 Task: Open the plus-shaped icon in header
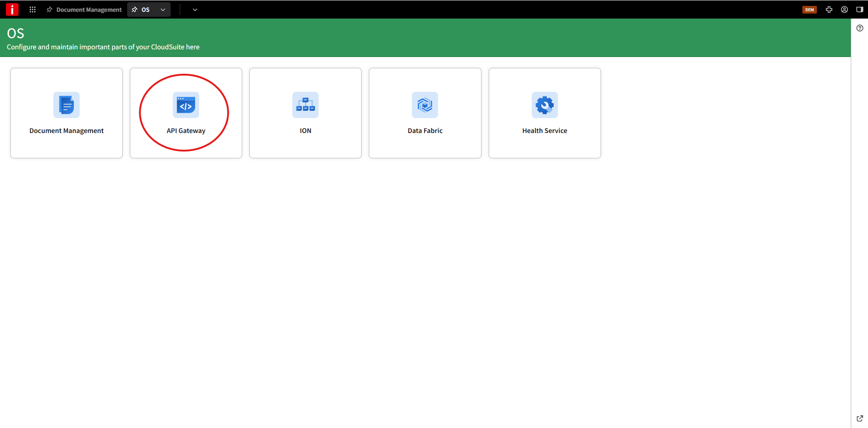[x=829, y=10]
